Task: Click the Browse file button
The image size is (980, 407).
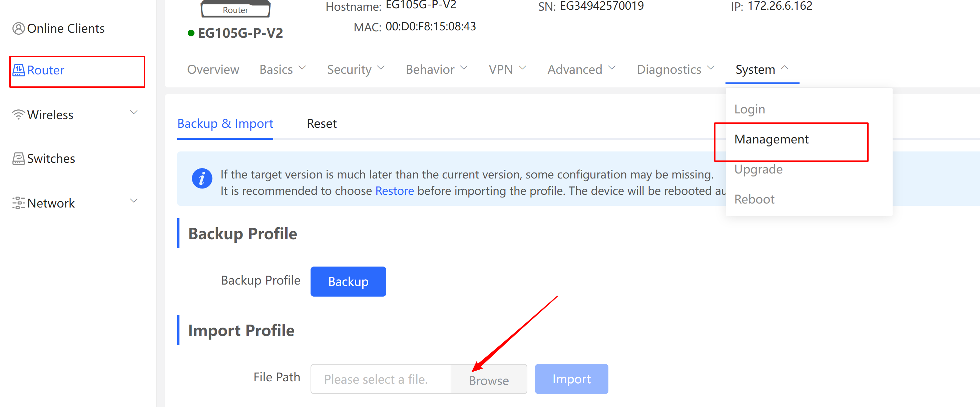Action: pyautogui.click(x=489, y=379)
